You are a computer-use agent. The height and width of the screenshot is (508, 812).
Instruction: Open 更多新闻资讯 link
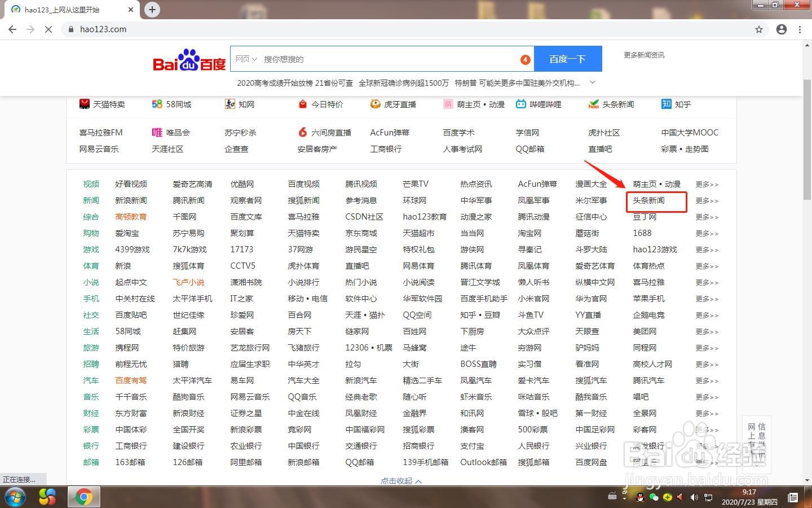pyautogui.click(x=644, y=55)
